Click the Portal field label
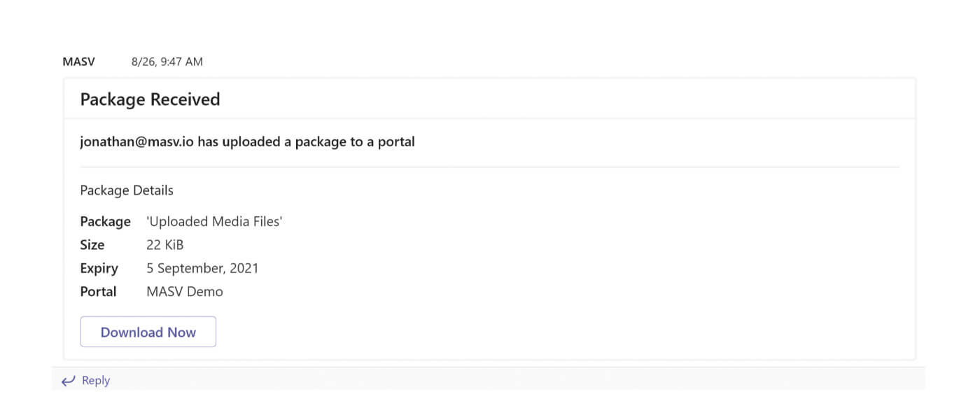This screenshot has width=980, height=420. point(98,292)
